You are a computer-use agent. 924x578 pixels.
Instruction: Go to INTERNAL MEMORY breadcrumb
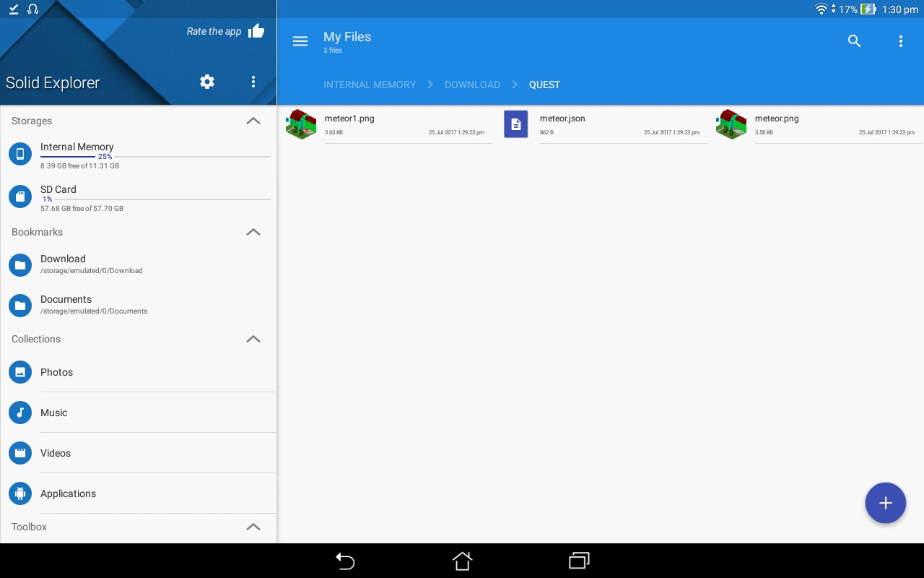click(x=370, y=85)
